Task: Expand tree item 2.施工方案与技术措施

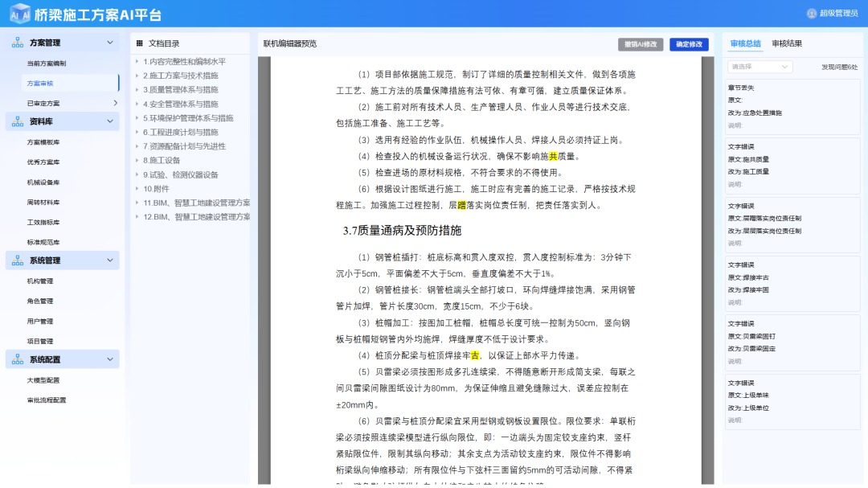Action: pyautogui.click(x=137, y=76)
